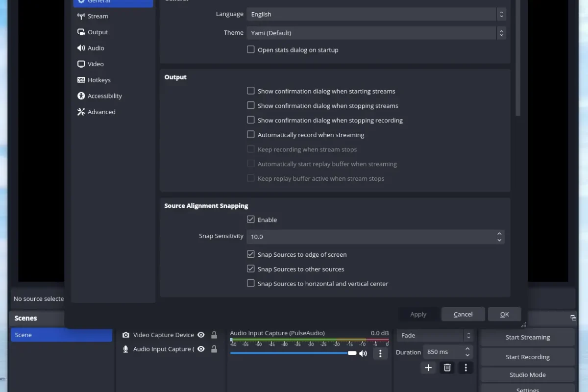This screenshot has width=588, height=392.
Task: Open Audio Input Capture mixer options menu
Action: [380, 353]
